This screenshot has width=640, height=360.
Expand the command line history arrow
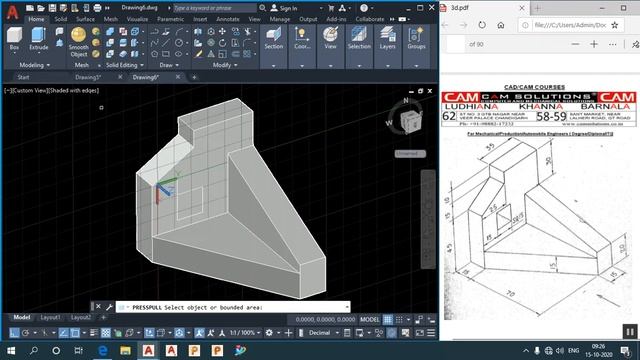coord(347,307)
